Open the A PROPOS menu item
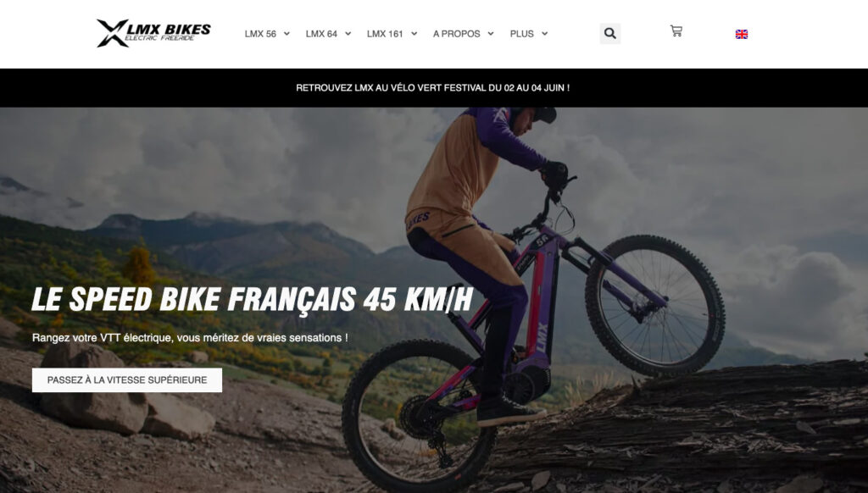The width and height of the screenshot is (868, 493). coord(456,34)
